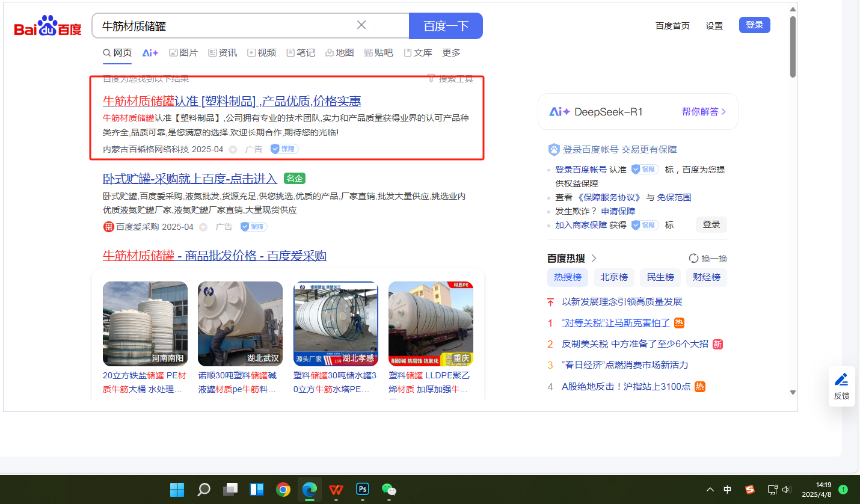Select the 热搜榜 hot list tab

pos(568,277)
